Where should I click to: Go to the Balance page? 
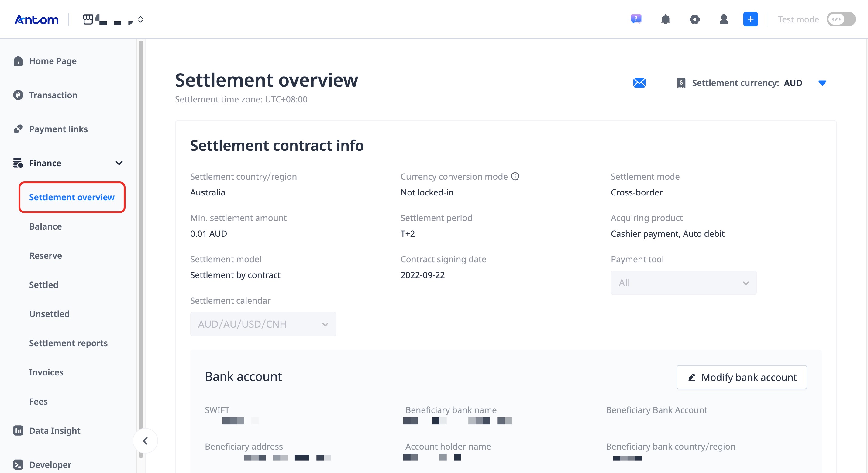46,226
